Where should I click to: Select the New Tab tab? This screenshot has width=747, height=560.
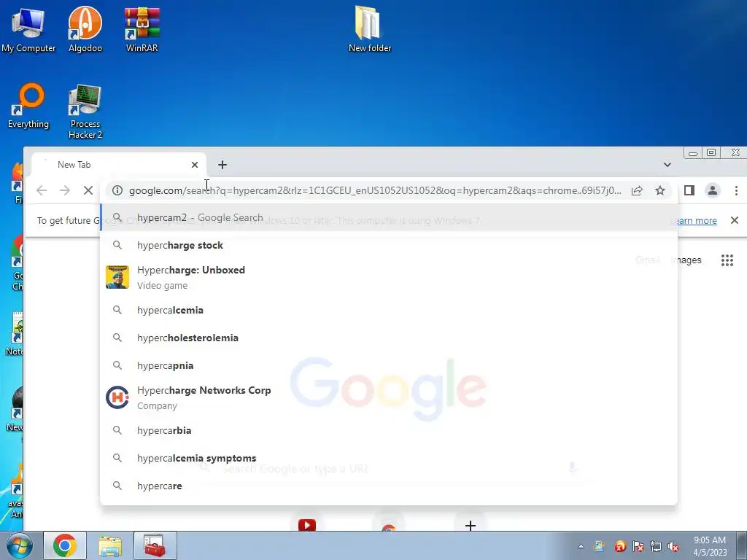coord(119,165)
